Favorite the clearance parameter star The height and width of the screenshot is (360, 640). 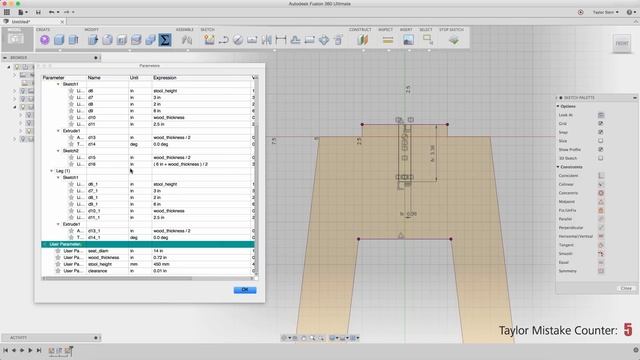tap(58, 271)
